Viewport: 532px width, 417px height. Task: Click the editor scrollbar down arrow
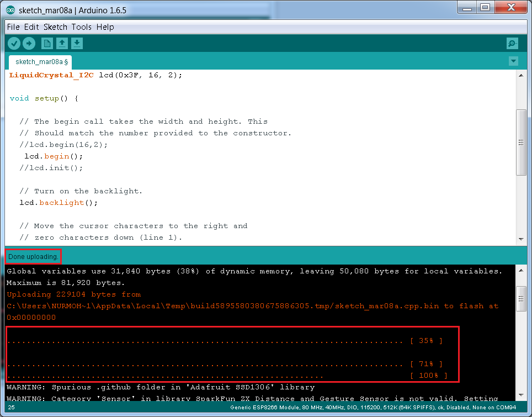click(x=522, y=238)
